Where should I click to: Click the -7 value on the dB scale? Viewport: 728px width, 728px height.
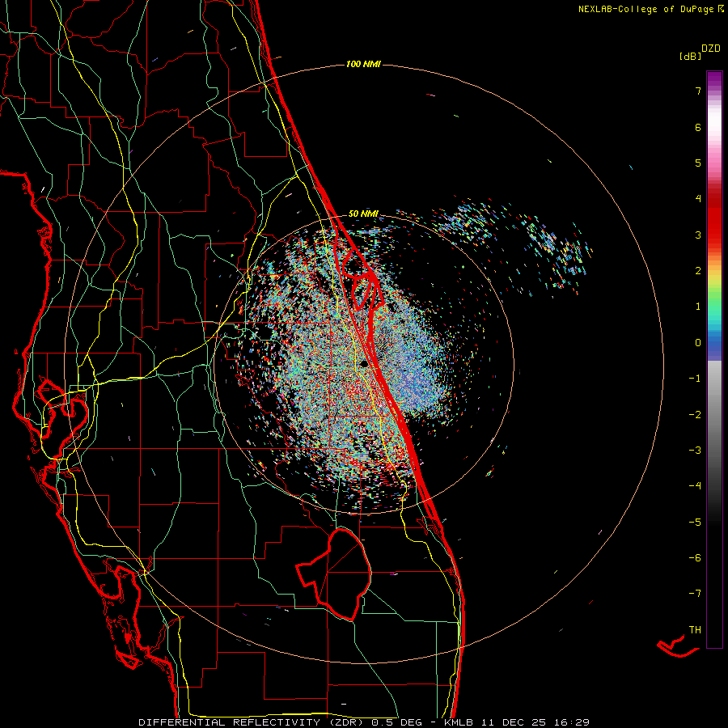(695, 594)
